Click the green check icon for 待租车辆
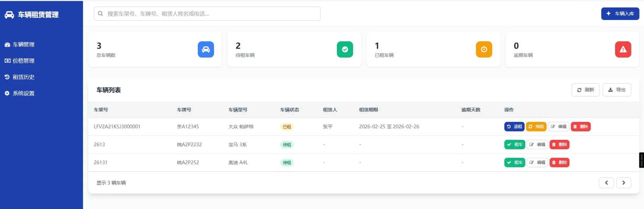The width and height of the screenshot is (644, 209). [x=345, y=49]
